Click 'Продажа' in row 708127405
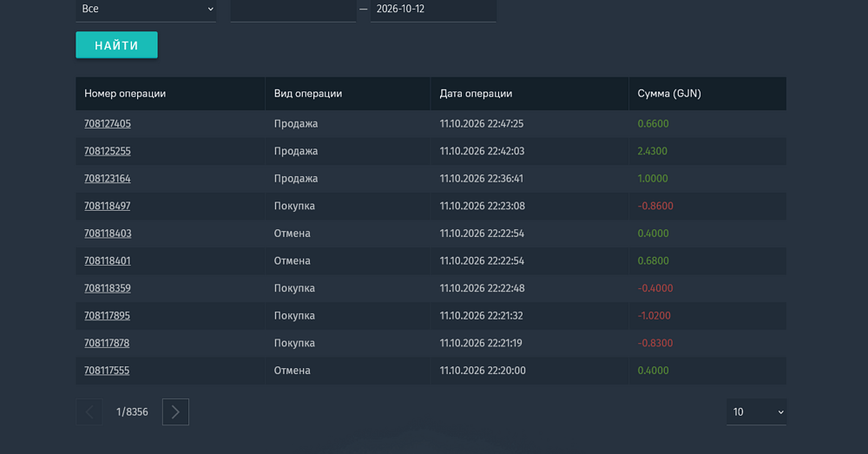 pyautogui.click(x=296, y=123)
